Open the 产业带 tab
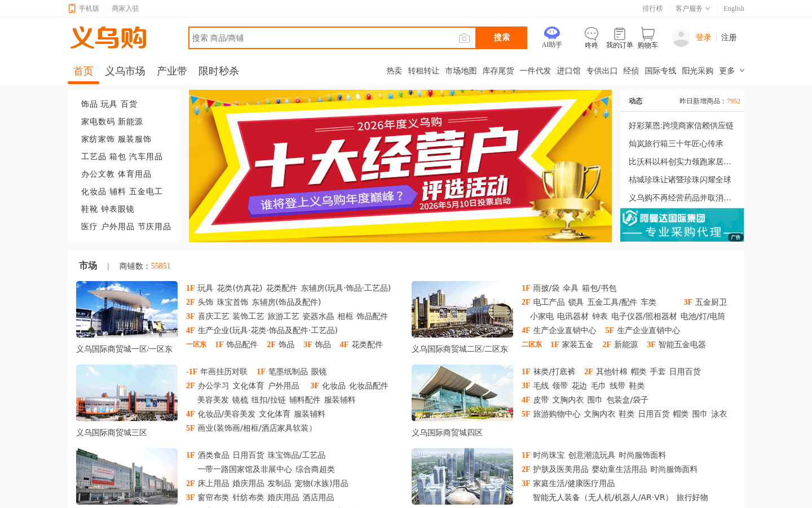Image resolution: width=812 pixels, height=508 pixels. pyautogui.click(x=172, y=71)
